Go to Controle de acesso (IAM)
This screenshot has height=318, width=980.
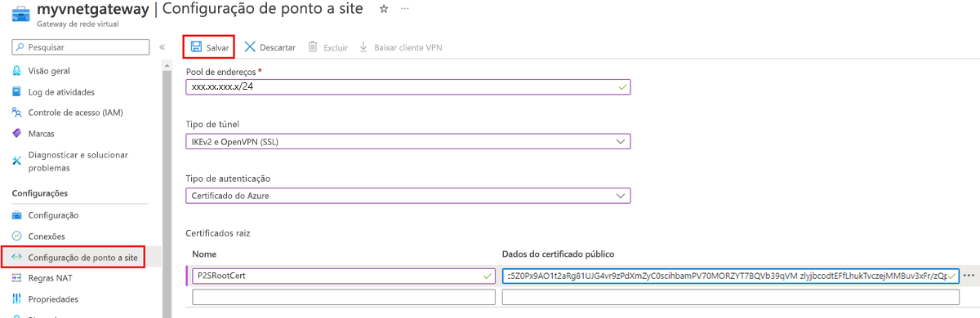coord(75,113)
